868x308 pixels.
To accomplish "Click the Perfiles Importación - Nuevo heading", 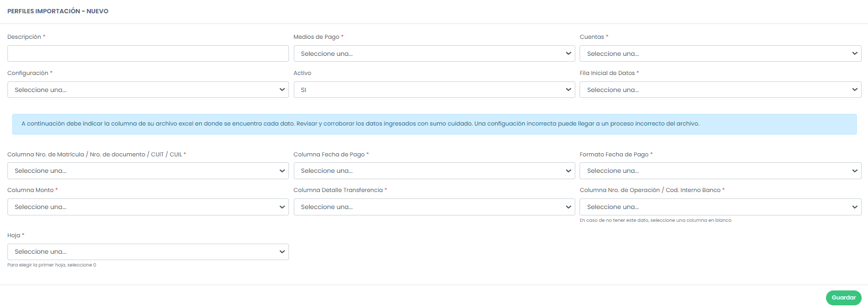I will click(x=58, y=11).
